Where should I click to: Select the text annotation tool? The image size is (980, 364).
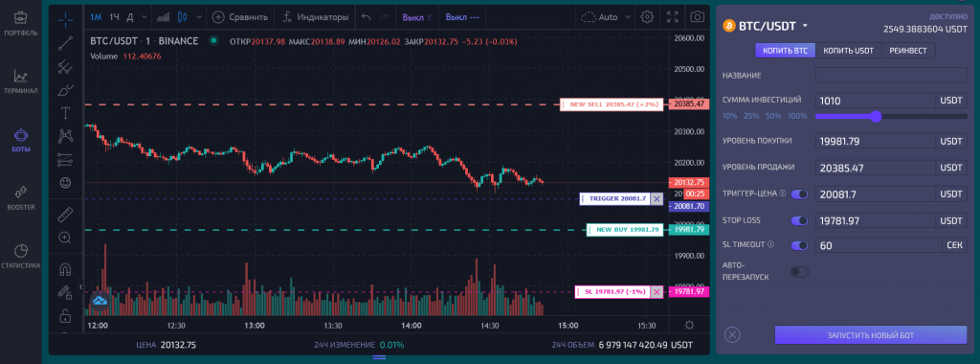pyautogui.click(x=66, y=113)
